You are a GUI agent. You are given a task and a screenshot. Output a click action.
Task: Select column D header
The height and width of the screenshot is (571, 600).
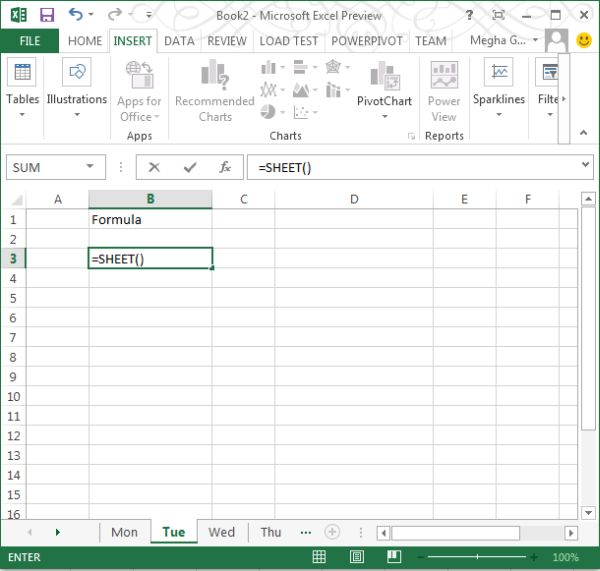[354, 199]
